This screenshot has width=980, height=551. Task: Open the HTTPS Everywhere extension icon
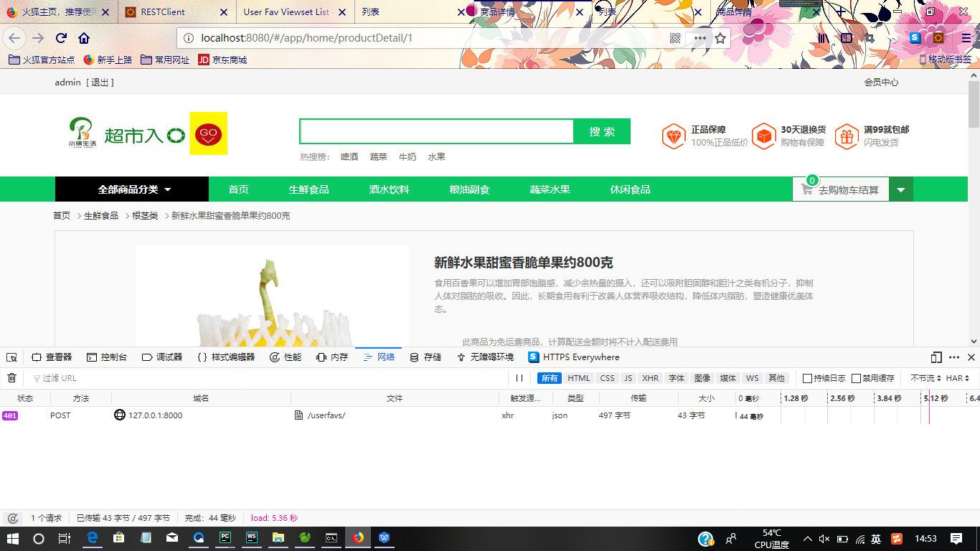click(x=533, y=357)
